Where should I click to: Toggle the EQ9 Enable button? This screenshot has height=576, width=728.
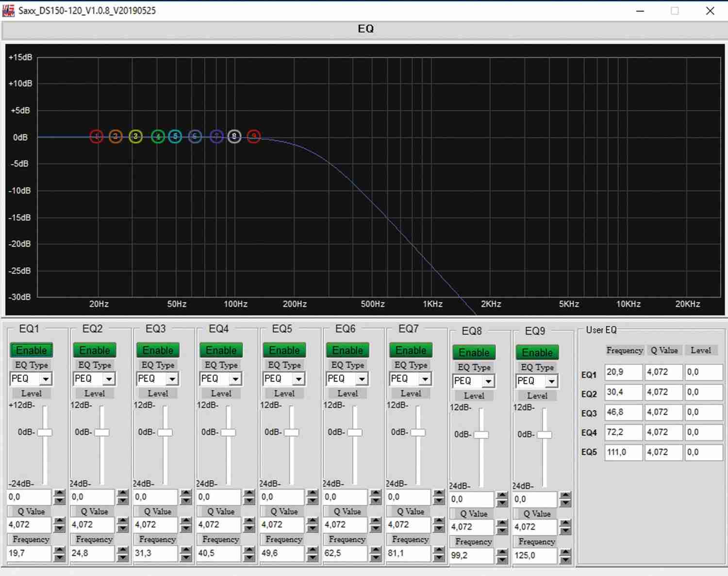pyautogui.click(x=537, y=353)
